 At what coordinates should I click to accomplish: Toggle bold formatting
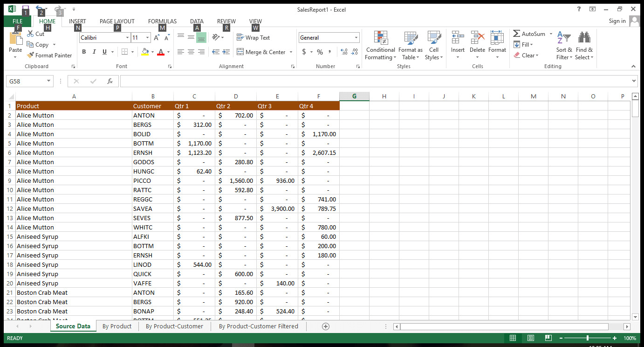[84, 52]
